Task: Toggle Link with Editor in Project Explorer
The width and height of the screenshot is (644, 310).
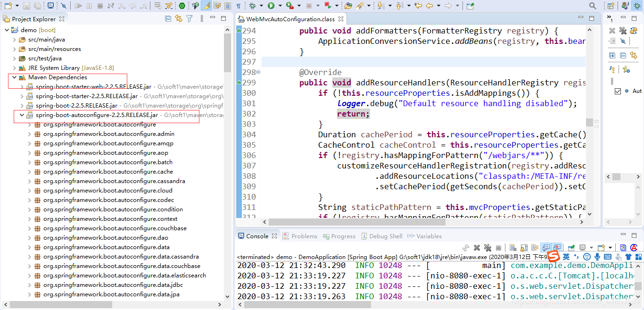Action: (x=179, y=18)
